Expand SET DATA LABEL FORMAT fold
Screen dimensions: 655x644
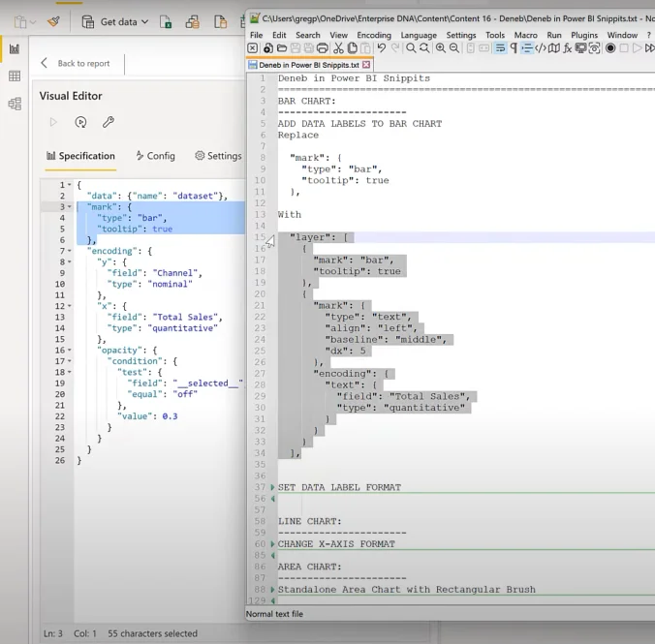tap(272, 487)
